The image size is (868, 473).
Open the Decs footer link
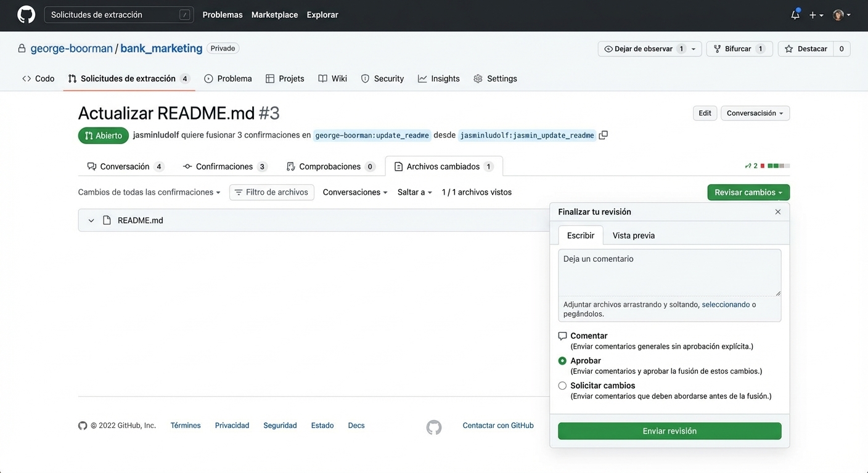(356, 426)
